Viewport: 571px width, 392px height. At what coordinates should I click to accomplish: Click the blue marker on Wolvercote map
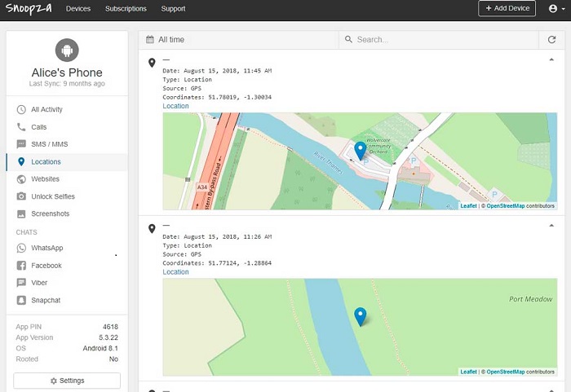click(361, 150)
